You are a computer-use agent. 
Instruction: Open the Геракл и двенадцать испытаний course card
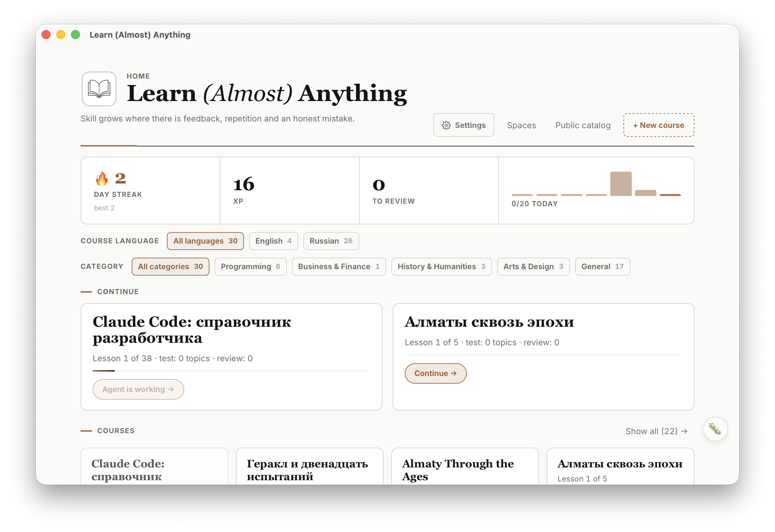309,466
